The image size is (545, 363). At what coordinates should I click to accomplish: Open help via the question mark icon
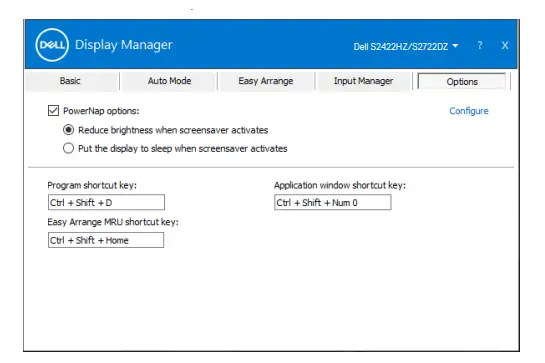pyautogui.click(x=480, y=45)
